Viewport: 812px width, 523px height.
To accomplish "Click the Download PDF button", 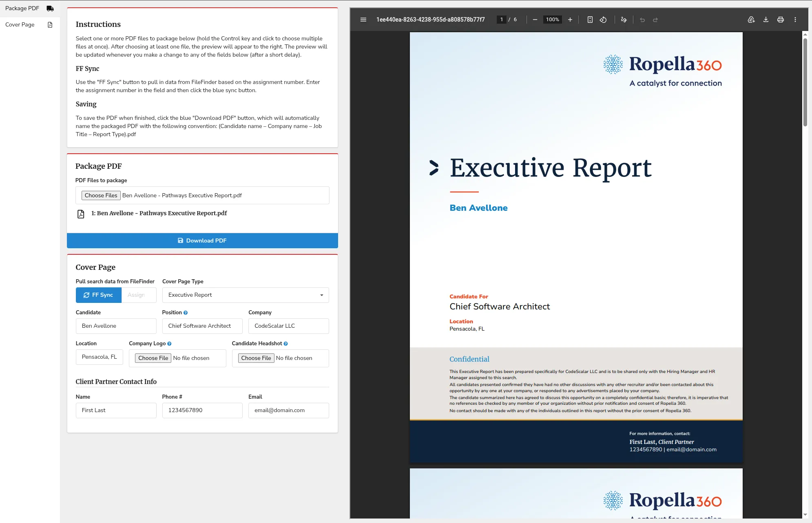I will point(202,241).
